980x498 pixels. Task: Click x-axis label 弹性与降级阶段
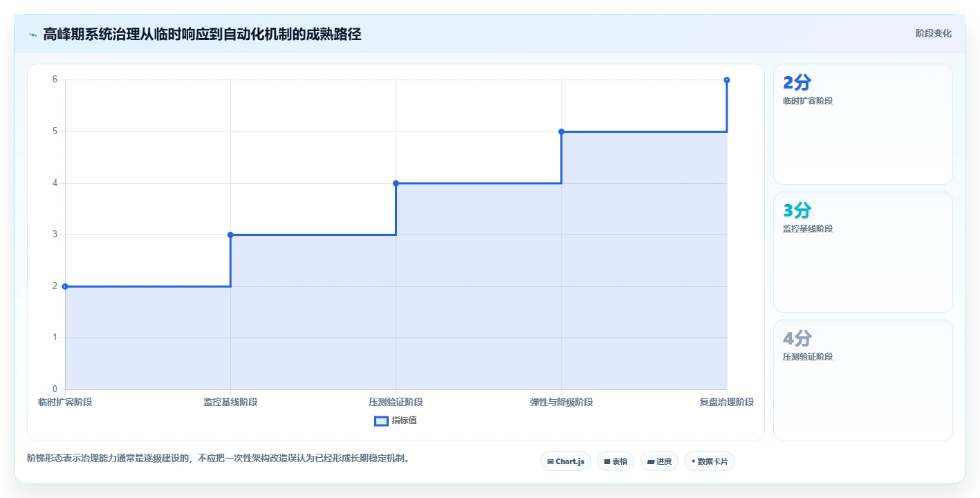click(x=561, y=402)
